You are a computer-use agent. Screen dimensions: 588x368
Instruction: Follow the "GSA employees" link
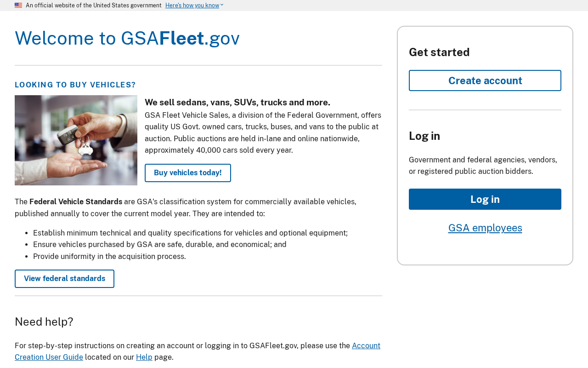point(485,228)
